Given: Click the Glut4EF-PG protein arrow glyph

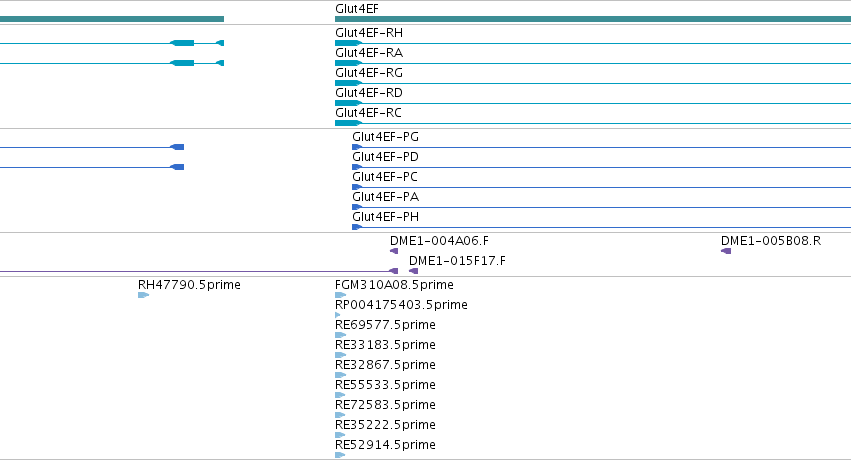Looking at the screenshot, I should [x=357, y=147].
